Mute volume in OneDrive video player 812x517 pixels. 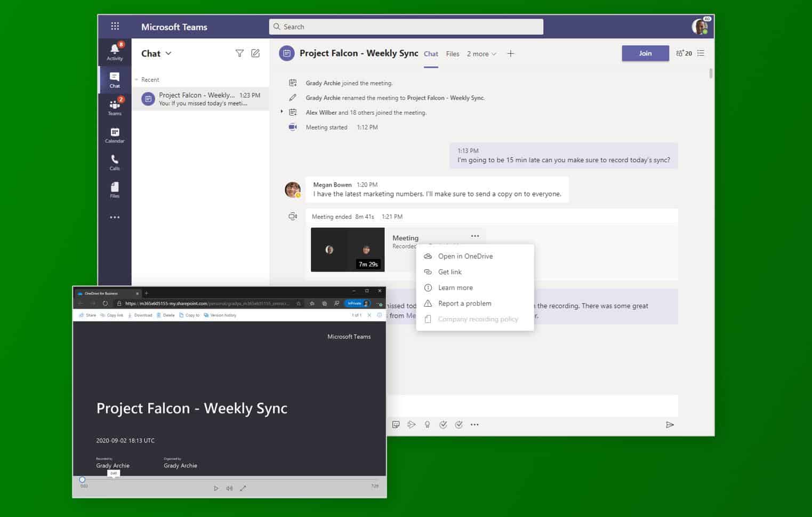point(229,488)
